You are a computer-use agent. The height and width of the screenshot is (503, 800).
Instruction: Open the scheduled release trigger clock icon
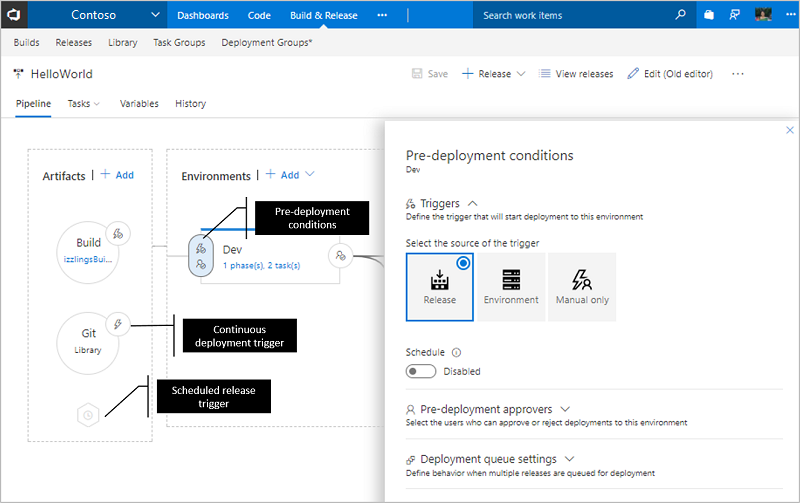click(88, 415)
